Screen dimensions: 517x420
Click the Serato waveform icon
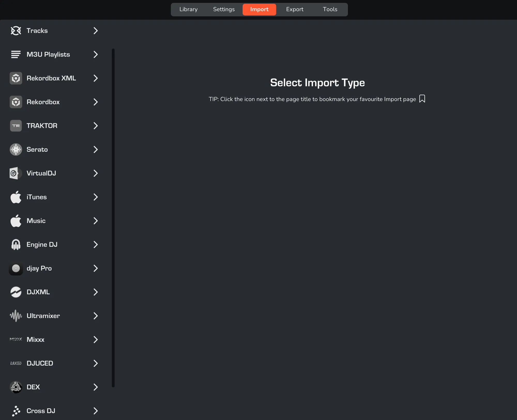tap(16, 149)
